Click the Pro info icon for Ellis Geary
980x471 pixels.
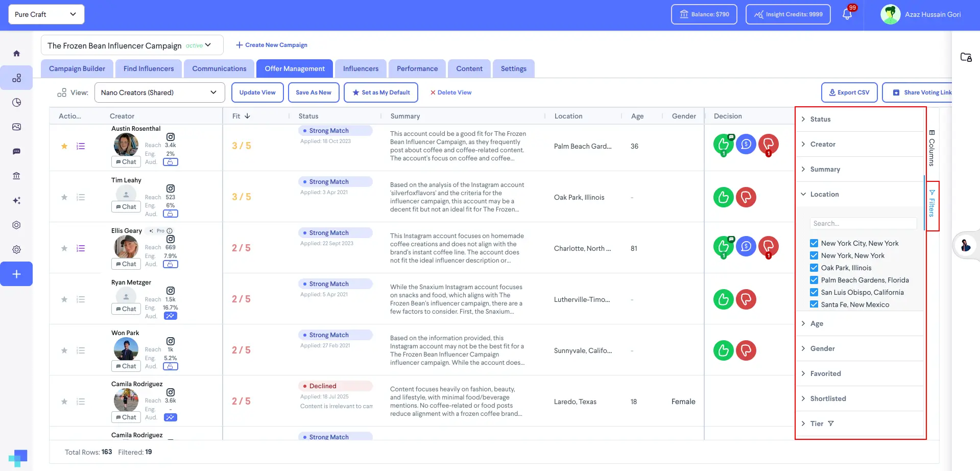(x=170, y=231)
